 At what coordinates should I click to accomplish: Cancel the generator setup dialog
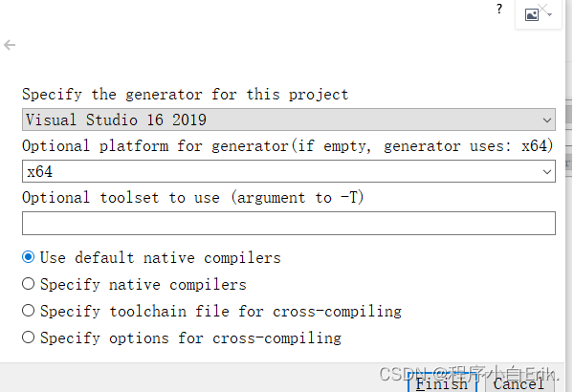click(519, 383)
